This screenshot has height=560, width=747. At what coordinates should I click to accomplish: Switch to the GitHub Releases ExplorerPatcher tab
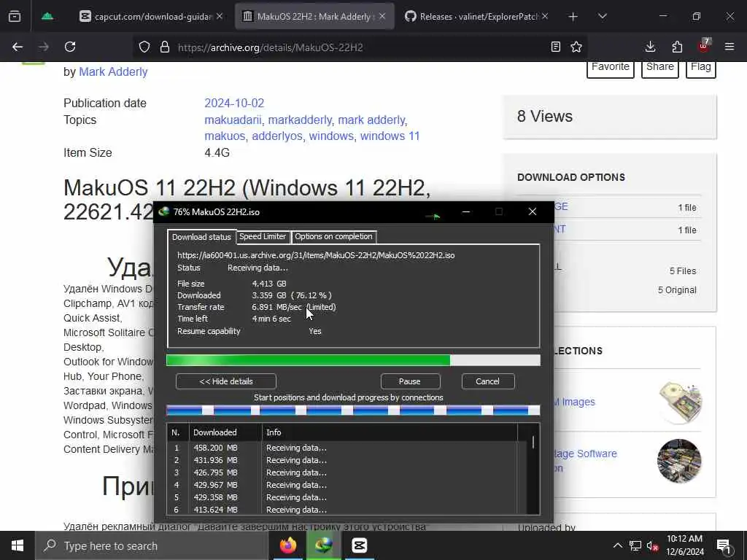pos(476,17)
